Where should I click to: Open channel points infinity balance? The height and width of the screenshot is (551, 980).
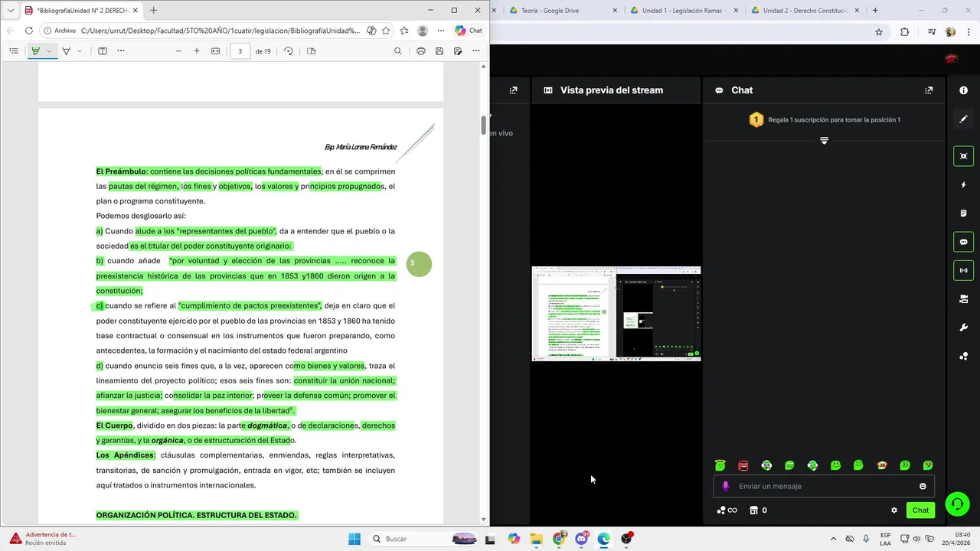point(727,510)
